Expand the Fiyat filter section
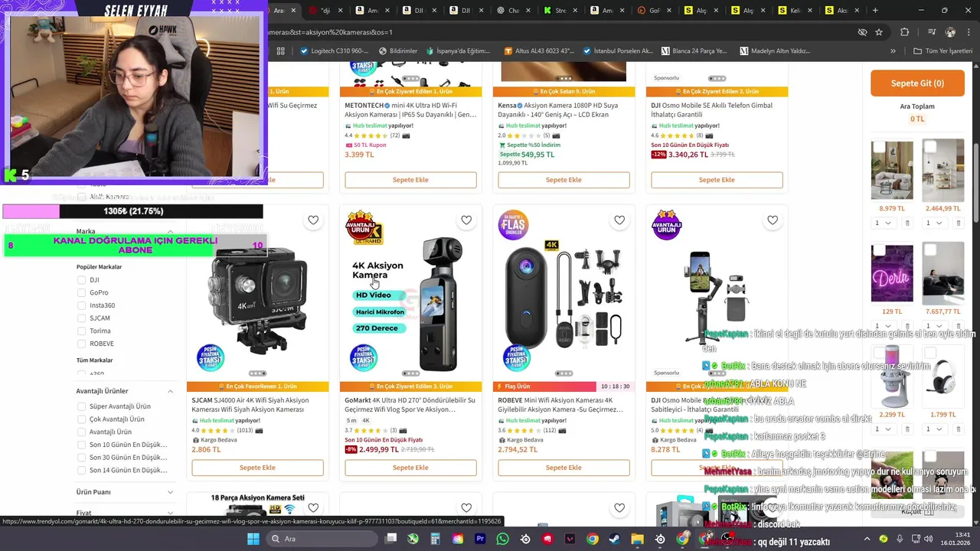Image resolution: width=980 pixels, height=551 pixels. (170, 513)
